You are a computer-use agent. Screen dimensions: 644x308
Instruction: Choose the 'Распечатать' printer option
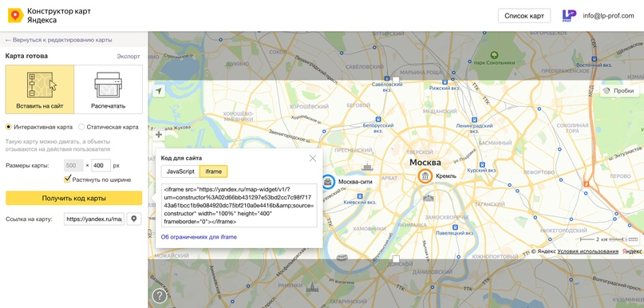click(108, 89)
